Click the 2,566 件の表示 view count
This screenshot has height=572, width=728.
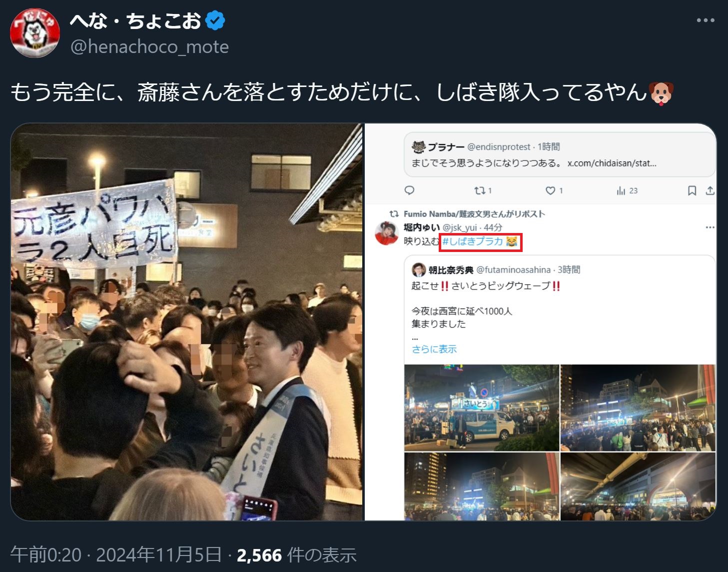click(x=296, y=555)
